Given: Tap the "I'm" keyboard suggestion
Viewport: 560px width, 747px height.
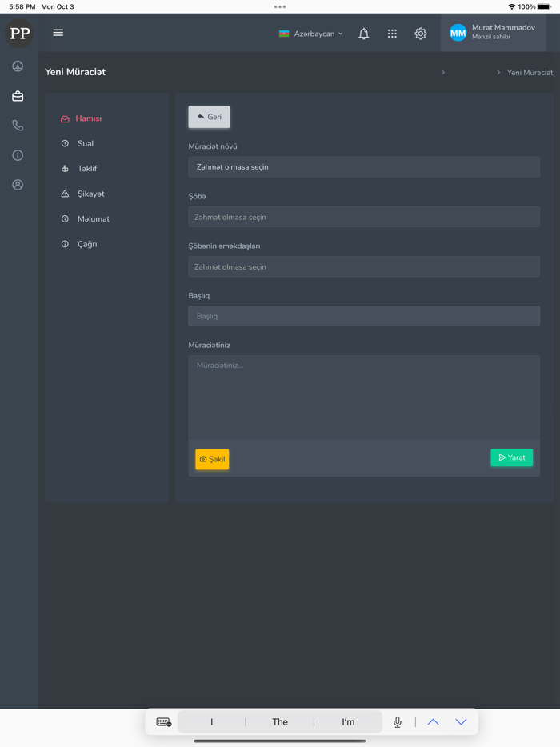Looking at the screenshot, I should 348,722.
